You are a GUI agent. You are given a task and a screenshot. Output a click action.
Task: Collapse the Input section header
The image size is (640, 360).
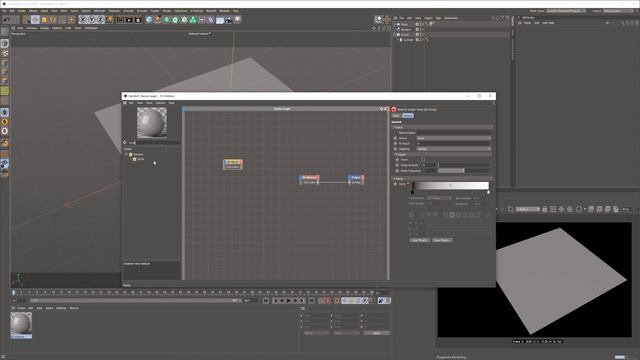(443, 127)
